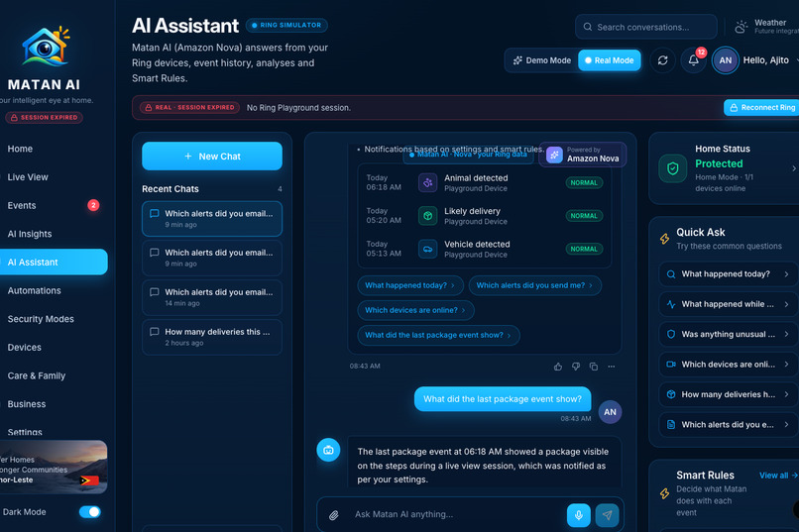Viewport: 799px width, 532px height.
Task: Open the more options ellipsis icon
Action: [612, 367]
